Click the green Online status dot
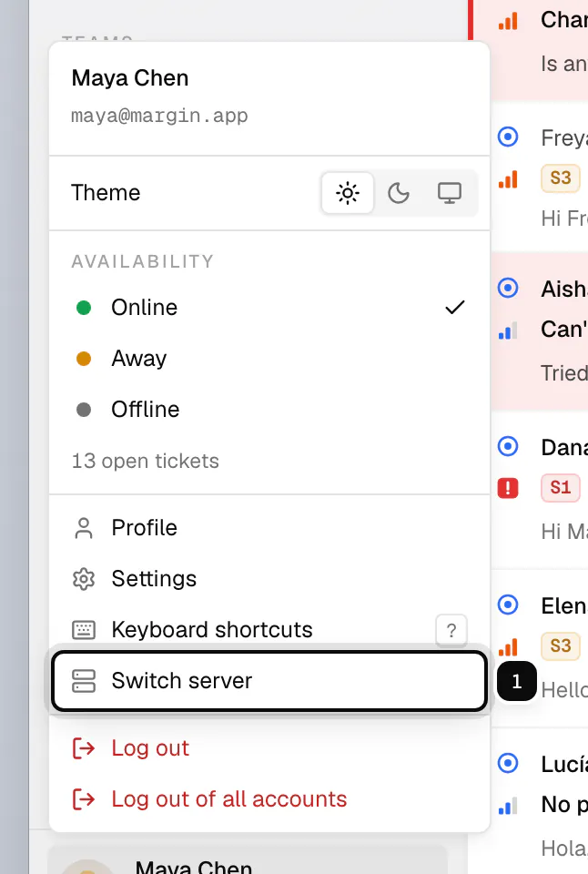Viewport: 588px width, 874px height. [84, 308]
